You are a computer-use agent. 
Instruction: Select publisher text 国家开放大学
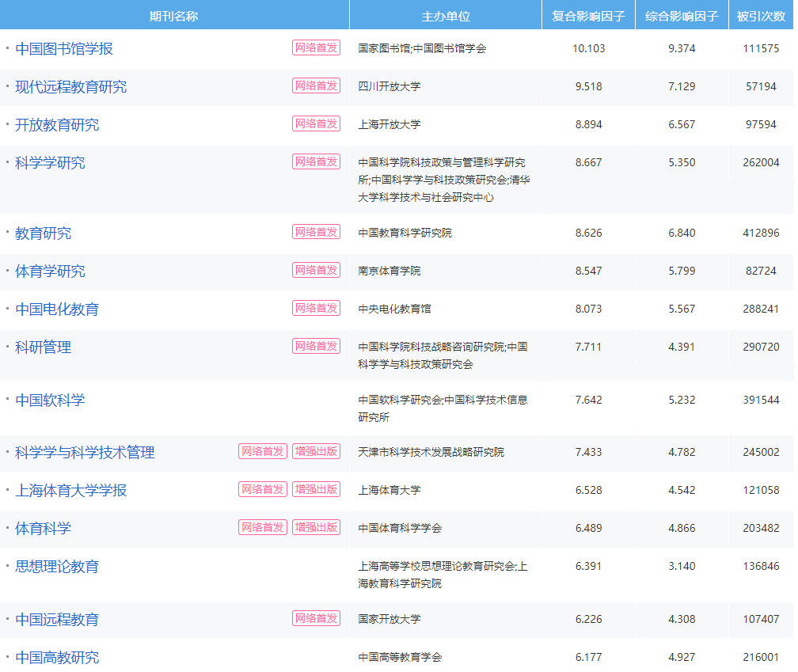(389, 619)
